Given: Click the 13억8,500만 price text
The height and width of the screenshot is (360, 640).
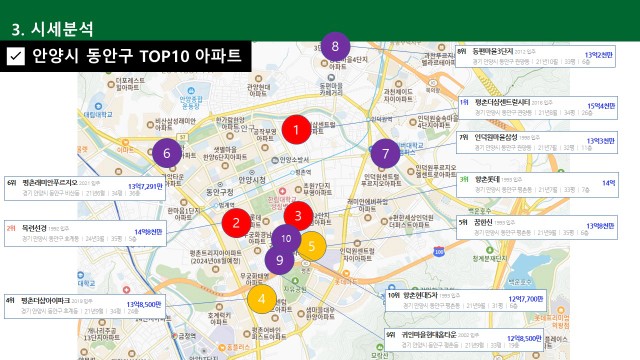Looking at the screenshot, I should point(144,304).
